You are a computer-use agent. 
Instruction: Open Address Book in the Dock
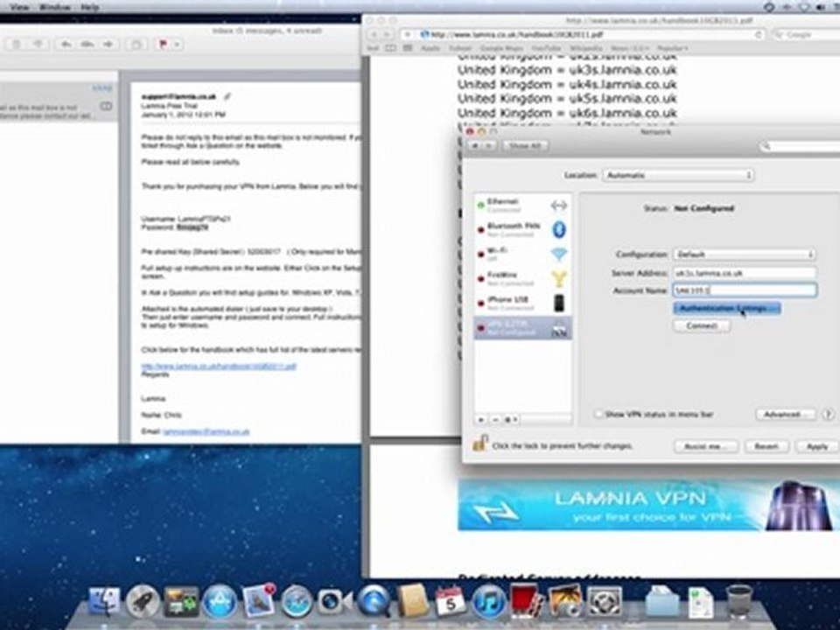pos(412,601)
